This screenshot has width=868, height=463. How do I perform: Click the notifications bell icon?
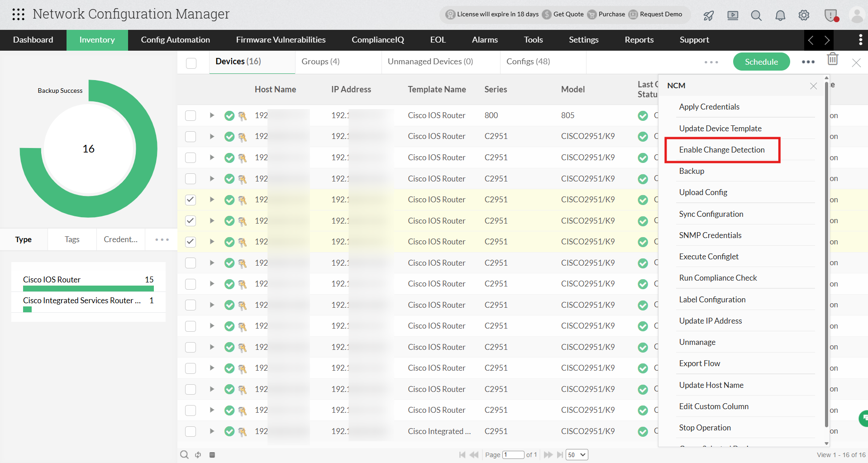pos(780,15)
